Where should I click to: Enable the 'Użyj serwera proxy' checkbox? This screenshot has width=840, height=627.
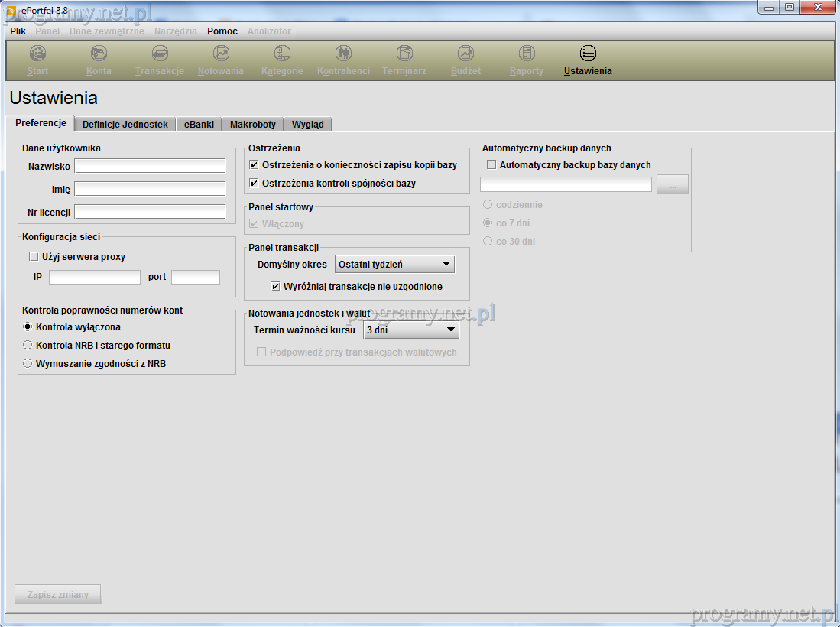click(34, 257)
